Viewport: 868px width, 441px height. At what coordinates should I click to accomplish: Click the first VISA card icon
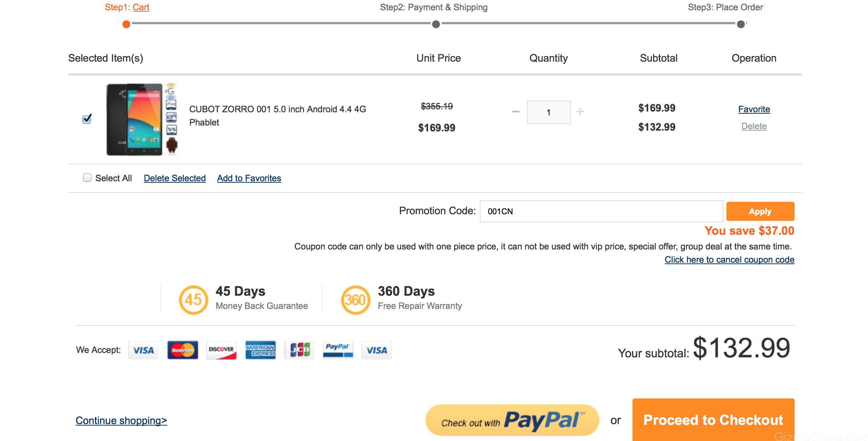tap(143, 350)
